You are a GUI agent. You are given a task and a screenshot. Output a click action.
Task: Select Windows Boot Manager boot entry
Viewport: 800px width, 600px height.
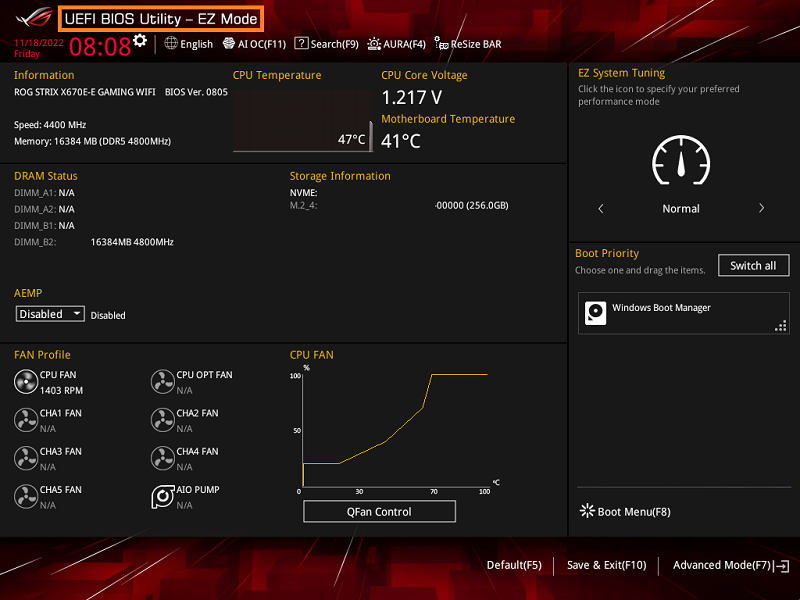pos(683,313)
